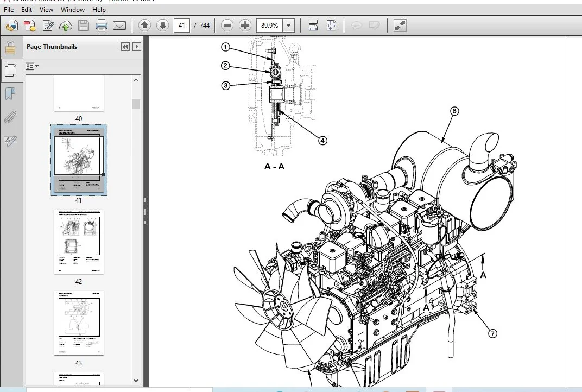The height and width of the screenshot is (392, 582).
Task: Click the thumbnail scrollbar handle
Action: 136,104
